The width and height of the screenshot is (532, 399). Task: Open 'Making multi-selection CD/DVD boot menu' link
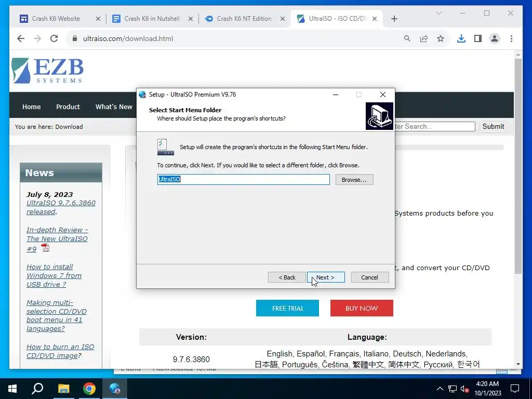[56, 315]
